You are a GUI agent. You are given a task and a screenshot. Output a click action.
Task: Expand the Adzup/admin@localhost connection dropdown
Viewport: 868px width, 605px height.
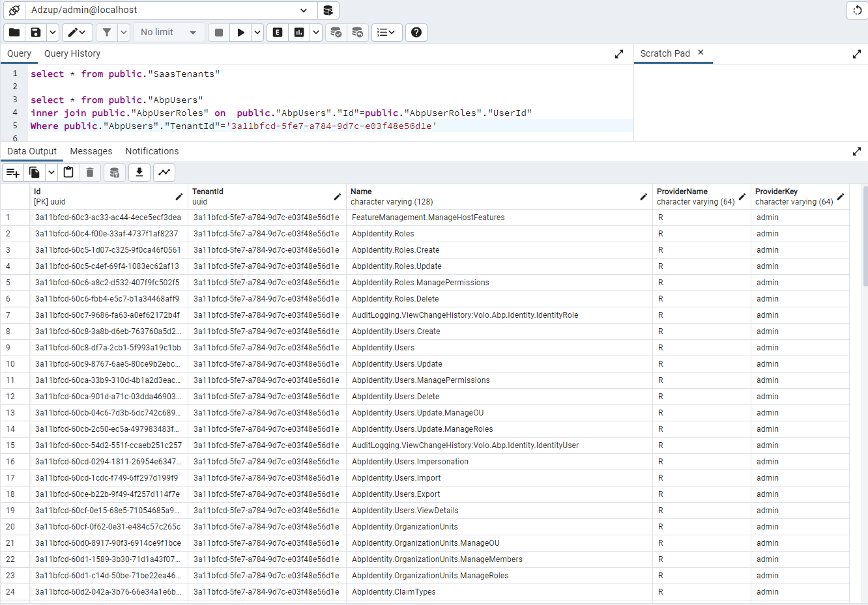304,10
